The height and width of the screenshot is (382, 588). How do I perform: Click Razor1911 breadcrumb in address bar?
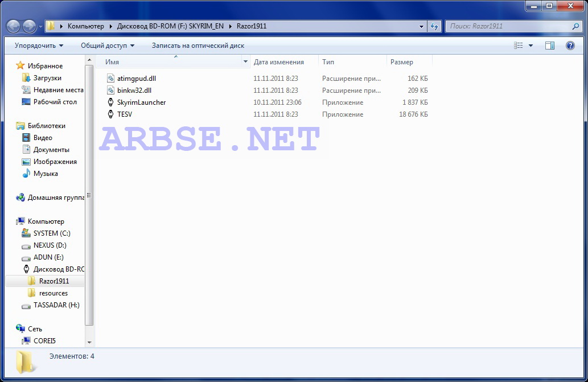[252, 26]
